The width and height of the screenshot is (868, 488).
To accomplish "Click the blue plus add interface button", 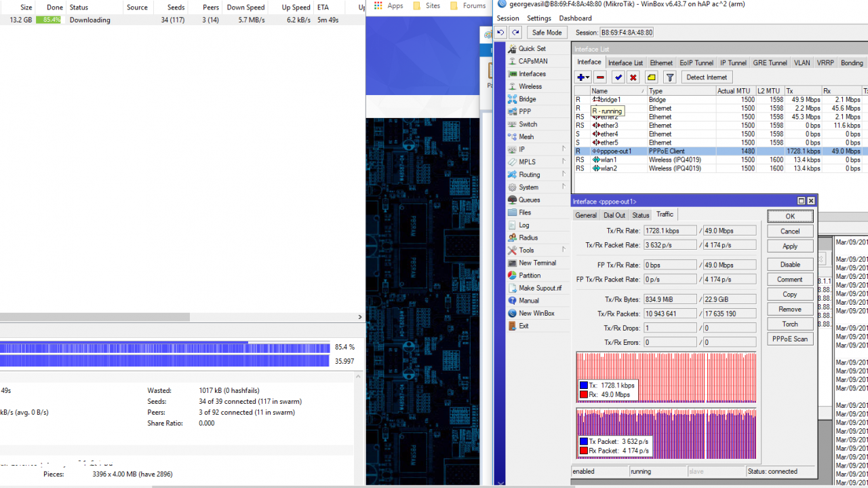I will click(x=581, y=77).
